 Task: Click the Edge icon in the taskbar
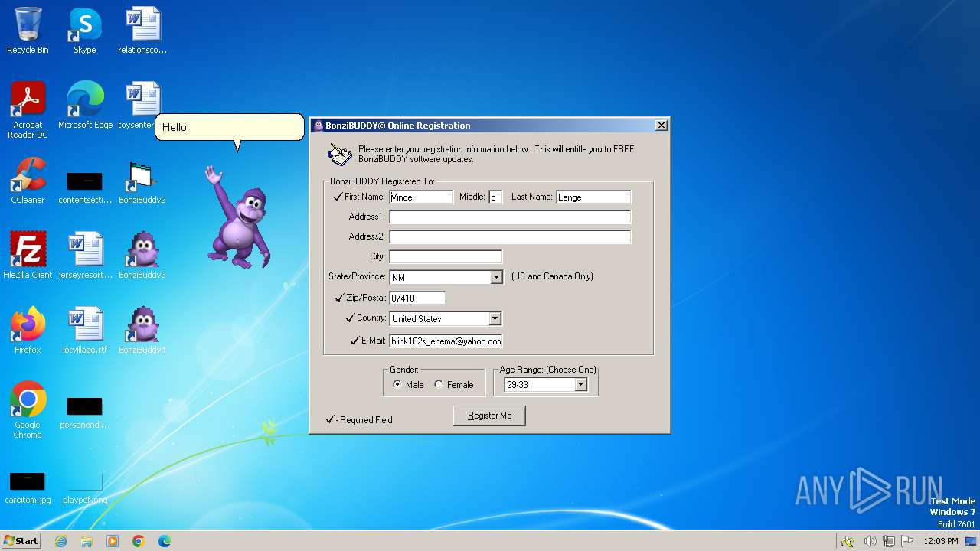[165, 541]
